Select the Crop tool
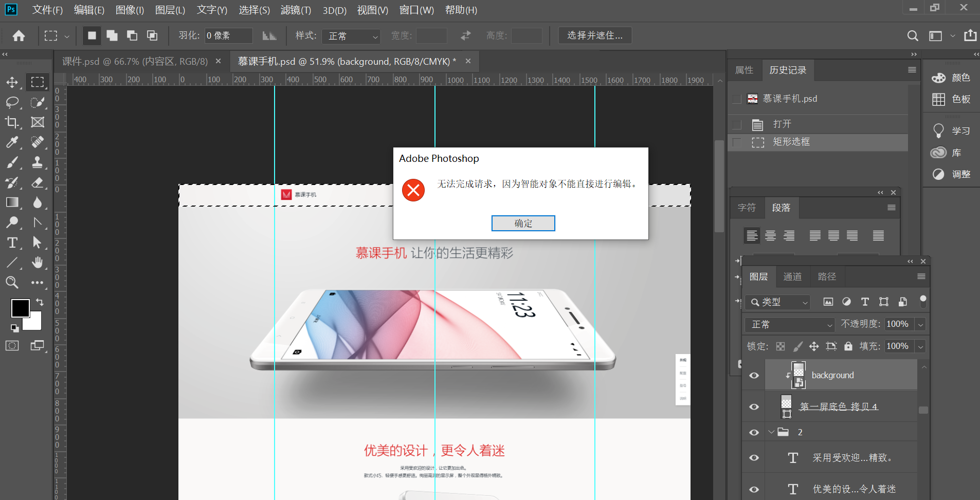 [x=12, y=122]
